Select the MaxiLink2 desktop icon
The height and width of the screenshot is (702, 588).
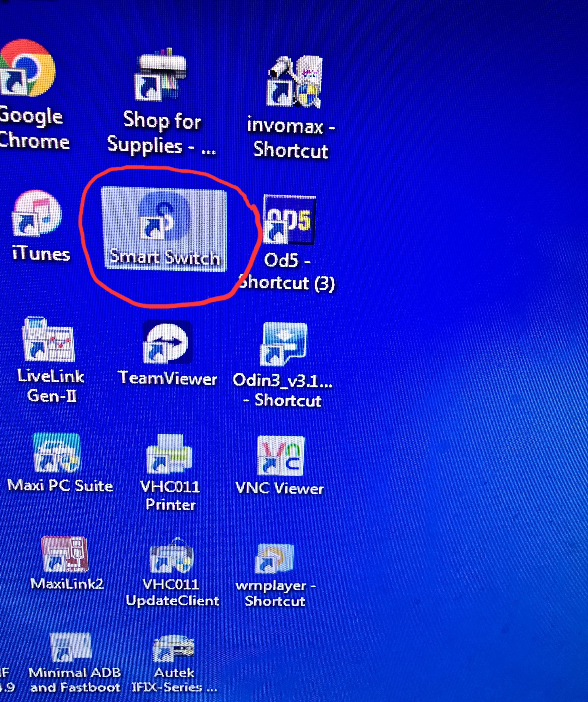coord(64,555)
